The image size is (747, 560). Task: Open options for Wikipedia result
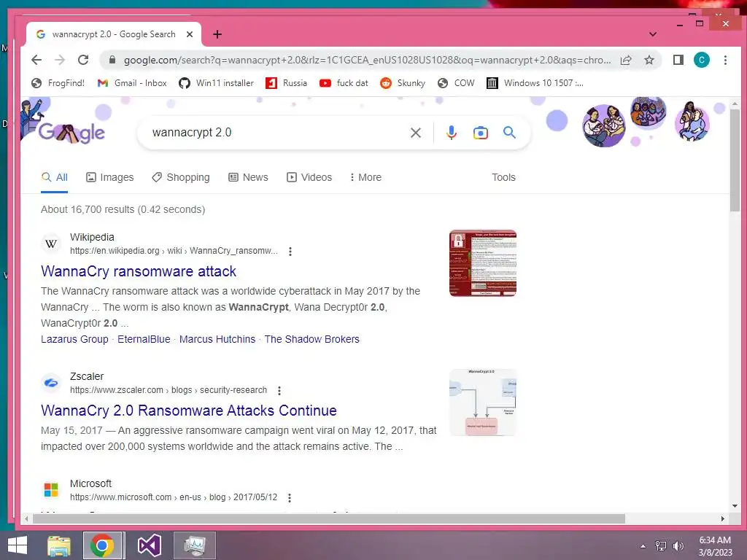tap(290, 252)
